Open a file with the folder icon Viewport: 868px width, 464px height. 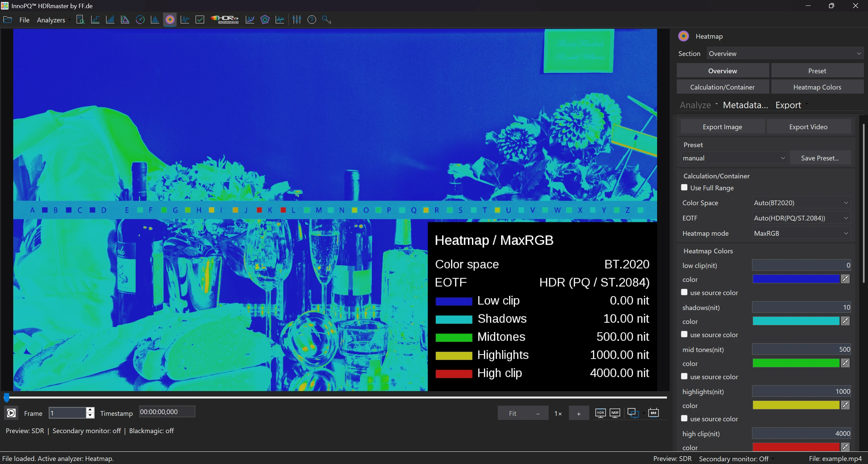(7, 20)
